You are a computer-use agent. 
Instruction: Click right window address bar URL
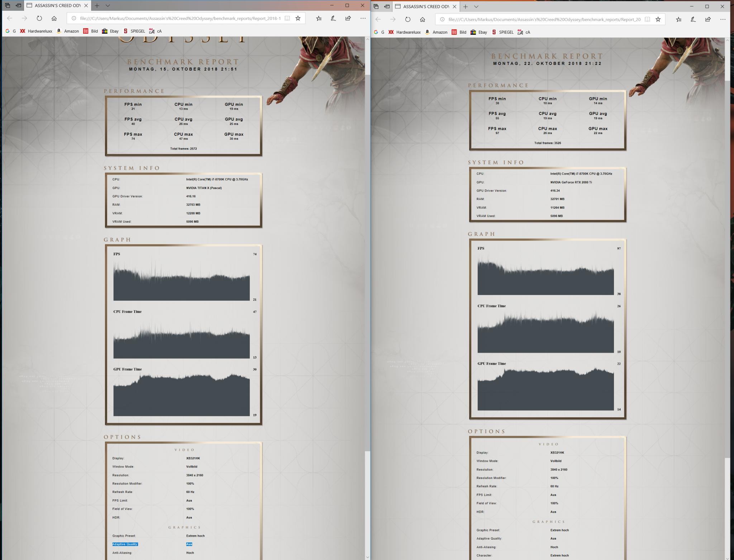coord(544,19)
